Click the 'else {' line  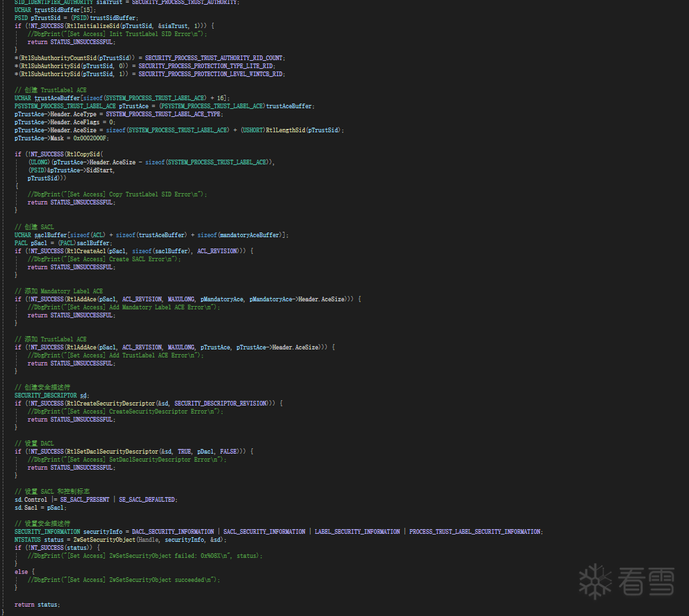25,572
